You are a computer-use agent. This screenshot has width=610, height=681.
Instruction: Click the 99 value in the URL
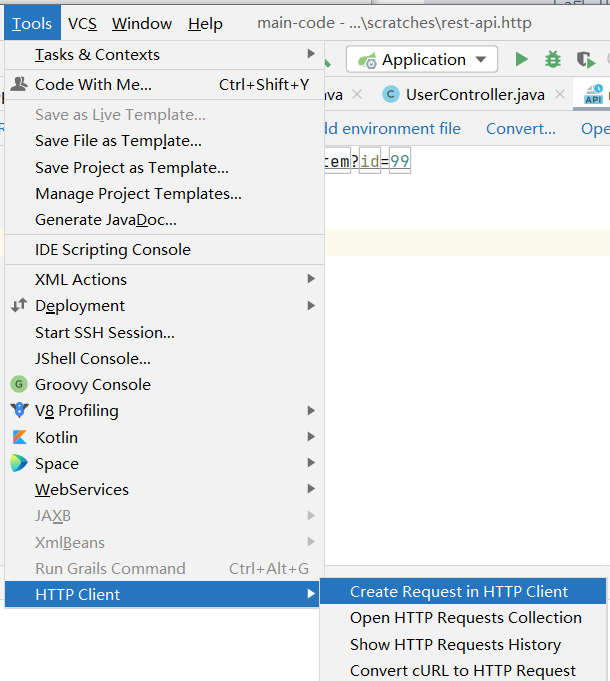[399, 161]
